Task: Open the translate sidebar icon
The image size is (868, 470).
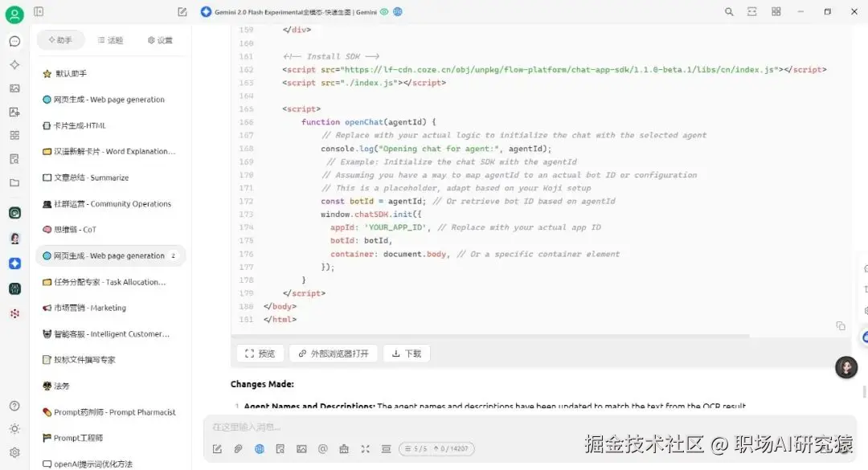Action: click(x=15, y=112)
